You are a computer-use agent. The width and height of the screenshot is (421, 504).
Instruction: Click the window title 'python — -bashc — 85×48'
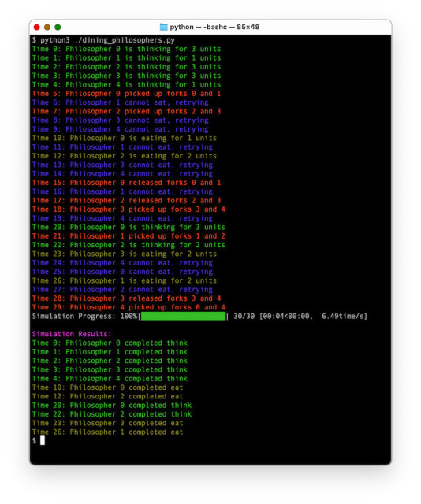(214, 27)
